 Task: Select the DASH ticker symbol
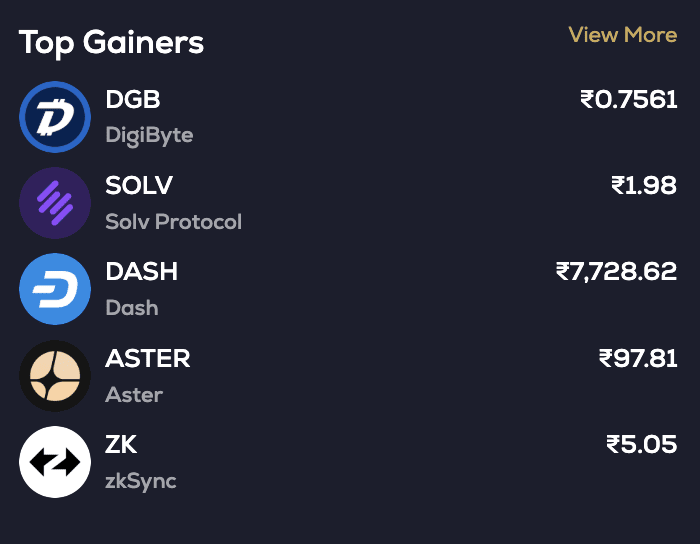tap(141, 272)
